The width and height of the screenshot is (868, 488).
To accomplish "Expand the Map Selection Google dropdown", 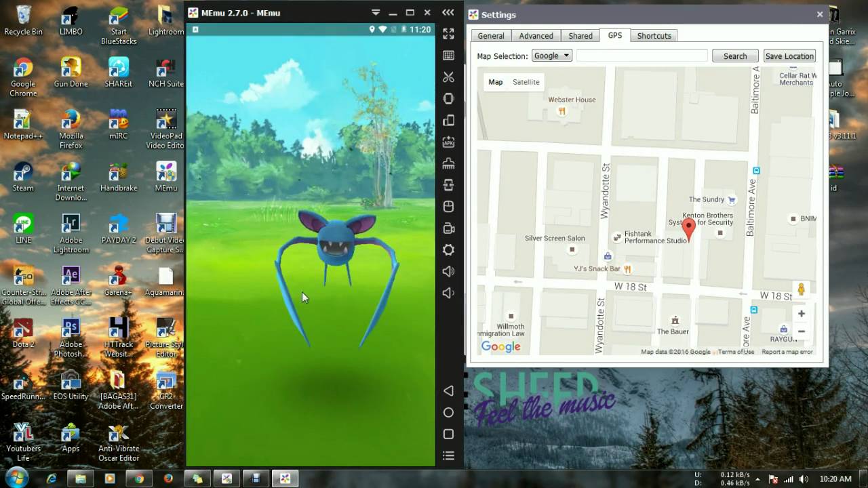I will 552,56.
